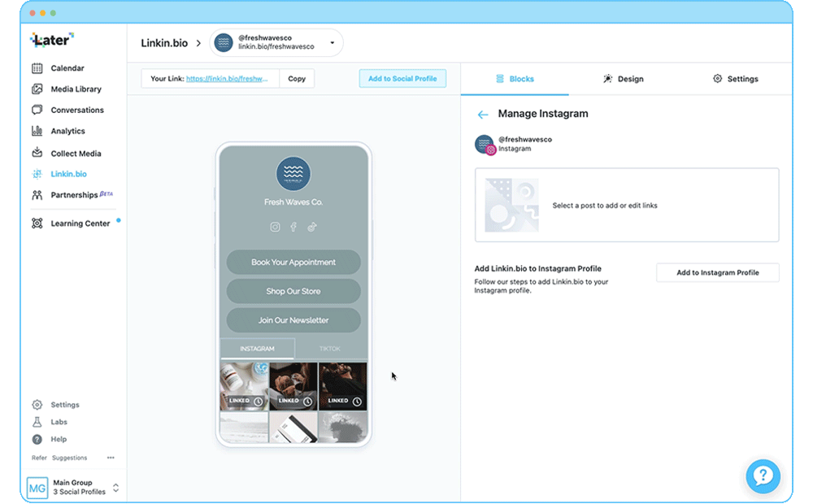Screen dimensions: 813x504
Task: Select the TIKTOK tab in preview
Action: pyautogui.click(x=330, y=349)
